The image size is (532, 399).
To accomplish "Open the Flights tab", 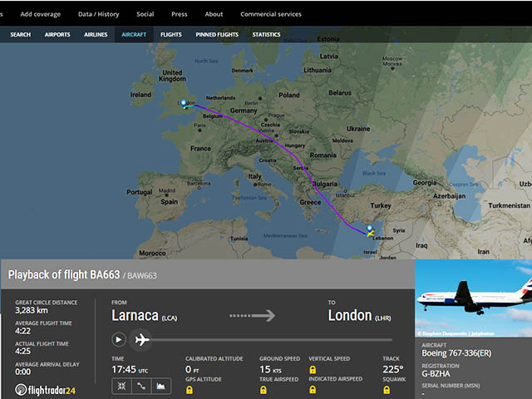I will 171,34.
